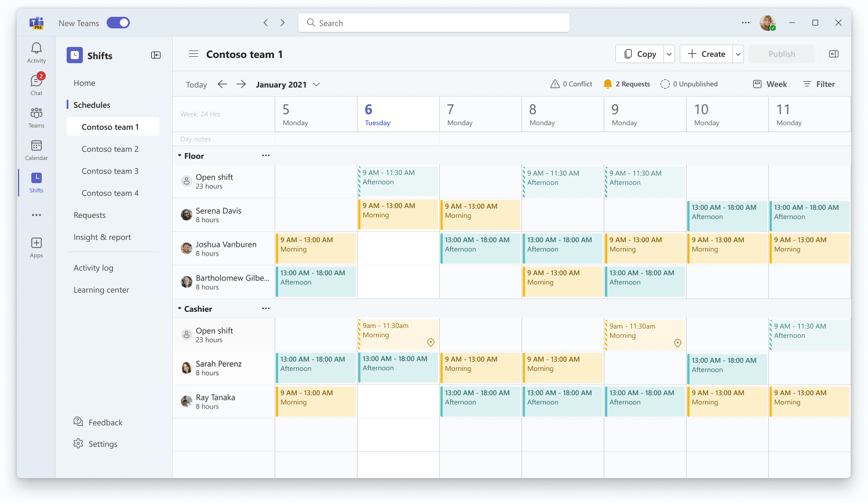Go to the previous week arrow
Viewport: 868px width, 503px height.
pos(223,84)
